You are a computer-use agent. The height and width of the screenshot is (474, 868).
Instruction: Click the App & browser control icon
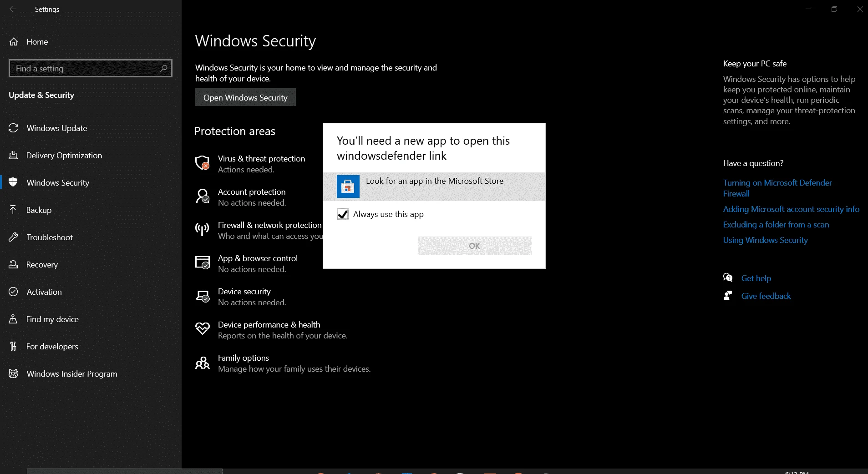click(x=203, y=262)
